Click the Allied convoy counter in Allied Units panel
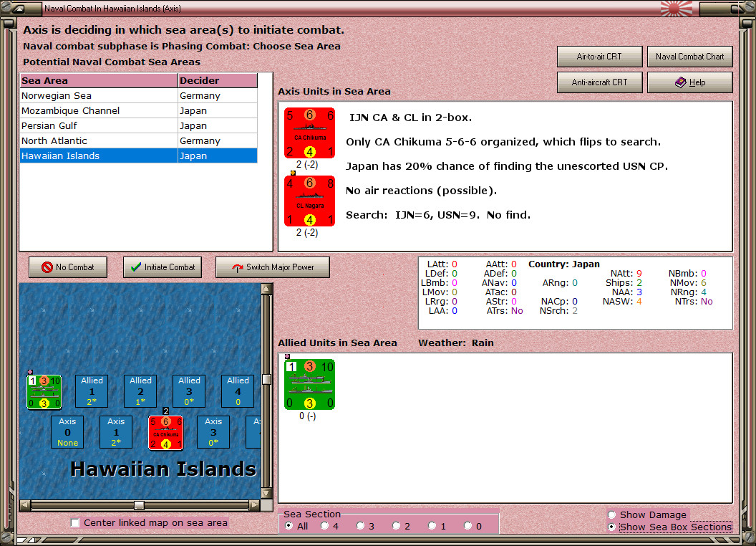 pos(309,385)
